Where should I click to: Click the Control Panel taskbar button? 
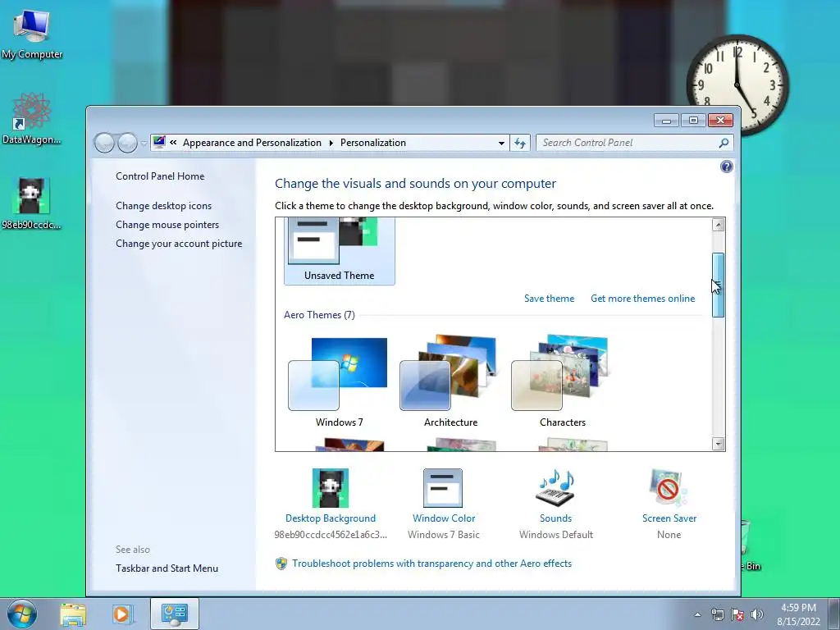click(175, 614)
